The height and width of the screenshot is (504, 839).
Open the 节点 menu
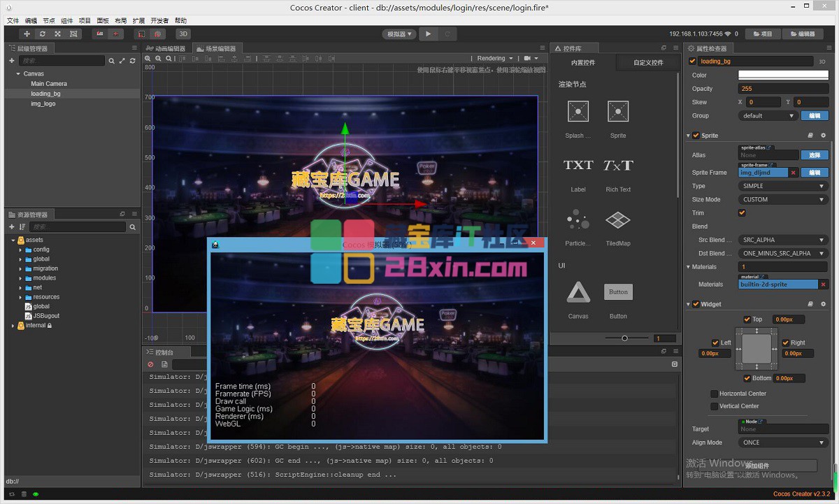click(x=49, y=21)
